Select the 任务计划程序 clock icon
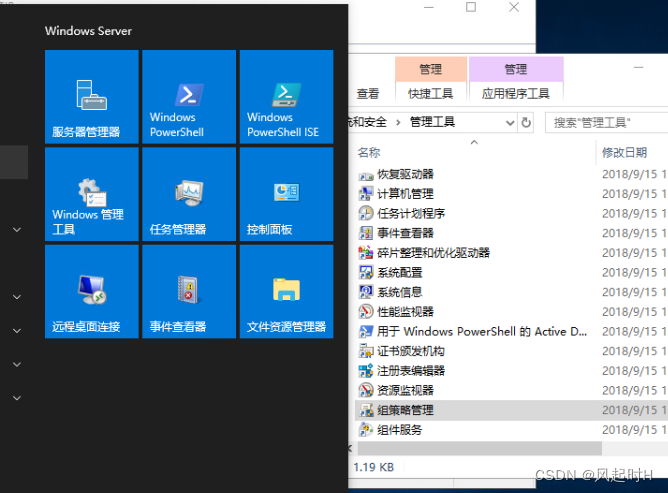Viewport: 668px width, 493px height. [366, 214]
